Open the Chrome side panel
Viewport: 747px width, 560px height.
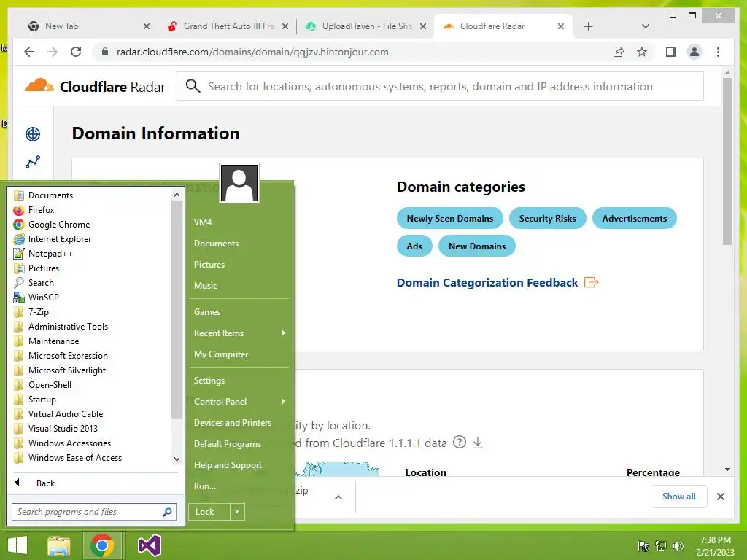(x=671, y=52)
